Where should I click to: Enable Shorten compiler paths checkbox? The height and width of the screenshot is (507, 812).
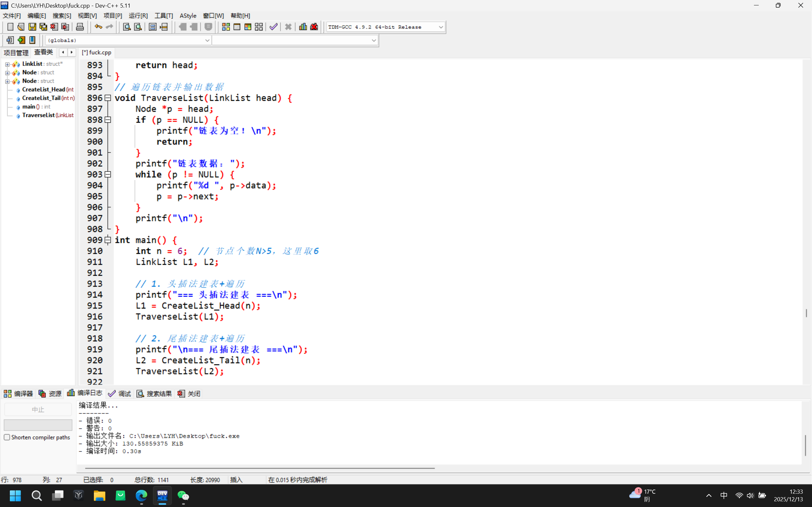tap(7, 437)
